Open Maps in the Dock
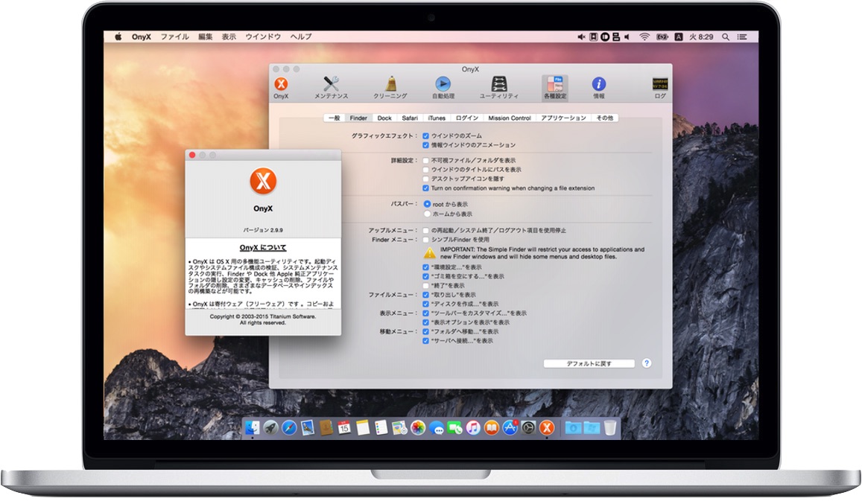Viewport: 862px width, 504px height. click(x=399, y=427)
